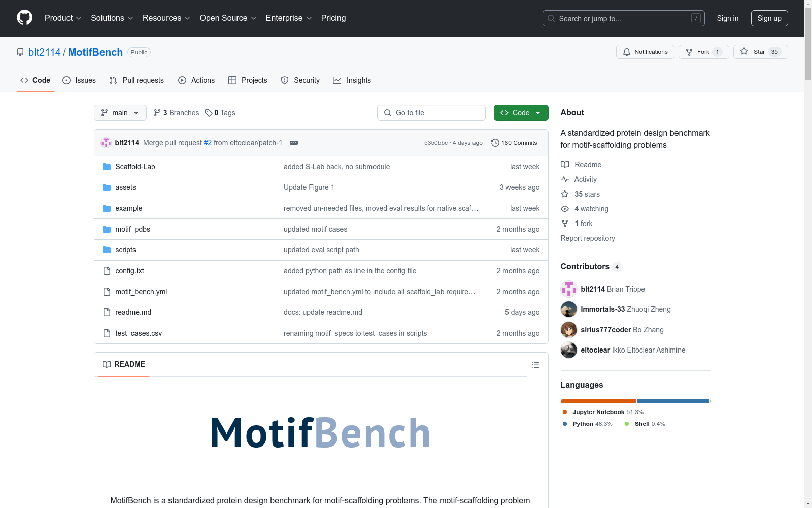Star the MotifBench repository
This screenshot has height=508, width=812.
click(760, 52)
